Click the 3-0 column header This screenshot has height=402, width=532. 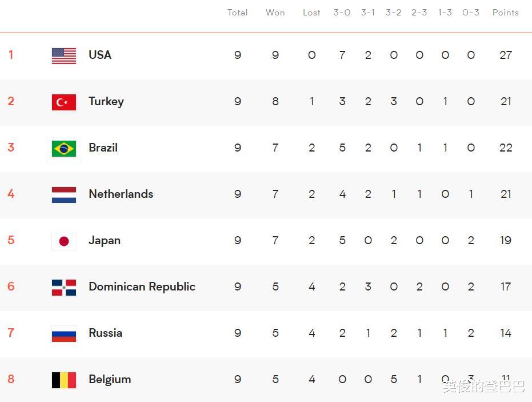[x=342, y=13]
